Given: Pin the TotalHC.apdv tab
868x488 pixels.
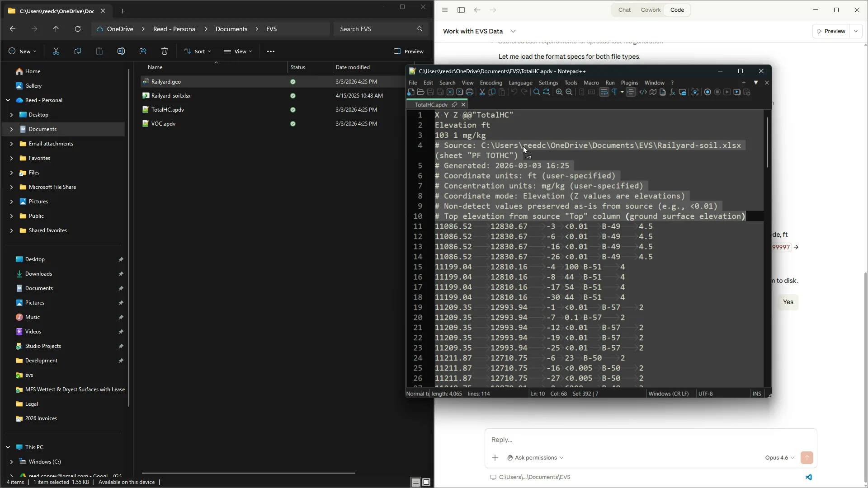Looking at the screenshot, I should pyautogui.click(x=454, y=105).
